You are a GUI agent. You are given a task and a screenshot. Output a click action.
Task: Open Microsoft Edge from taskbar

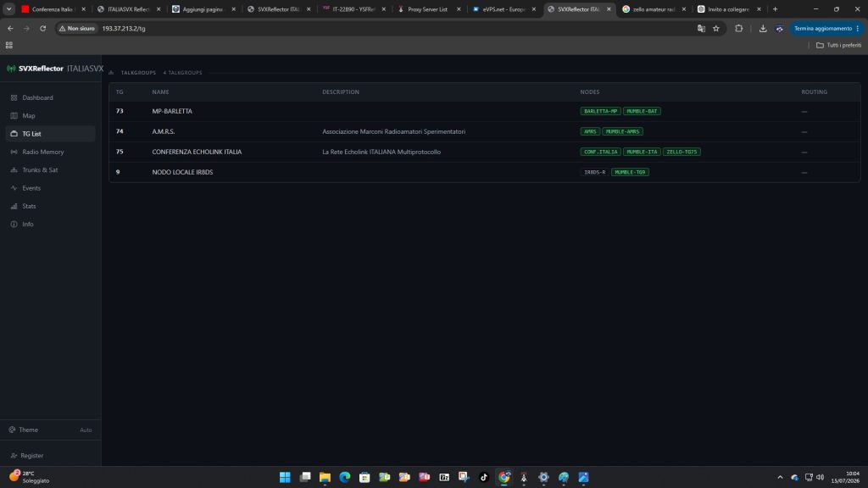pyautogui.click(x=345, y=477)
